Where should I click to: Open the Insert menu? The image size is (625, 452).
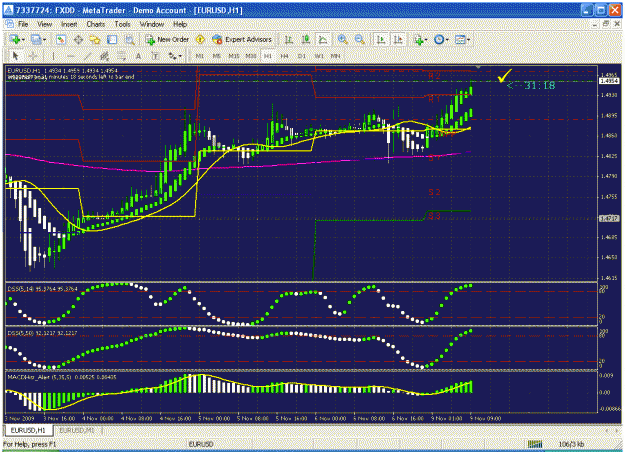tap(69, 24)
